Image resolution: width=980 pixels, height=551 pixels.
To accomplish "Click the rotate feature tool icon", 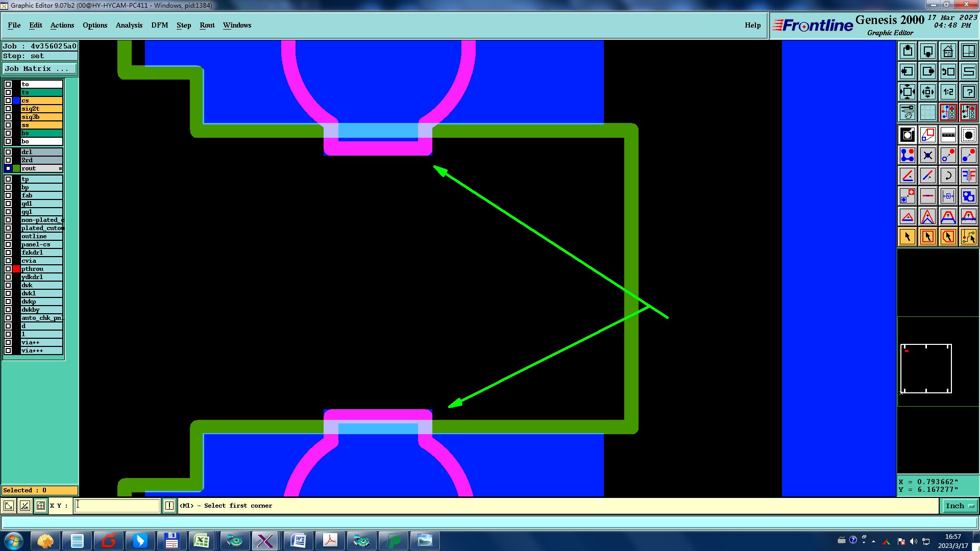I will click(x=948, y=176).
